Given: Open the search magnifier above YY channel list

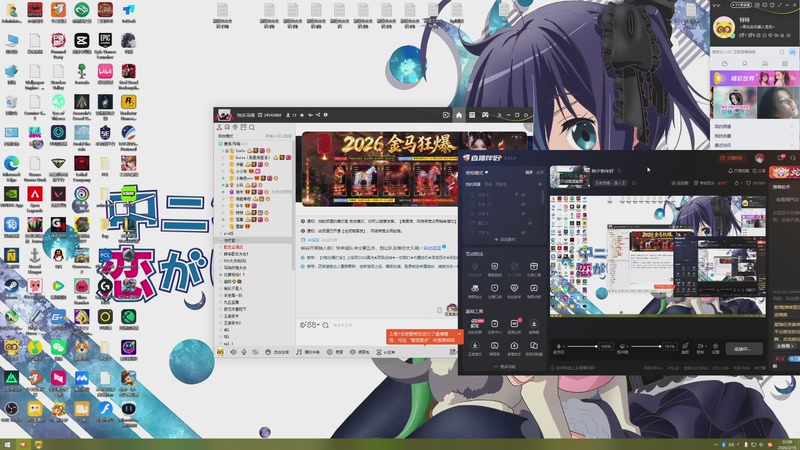Looking at the screenshot, I should [x=252, y=128].
